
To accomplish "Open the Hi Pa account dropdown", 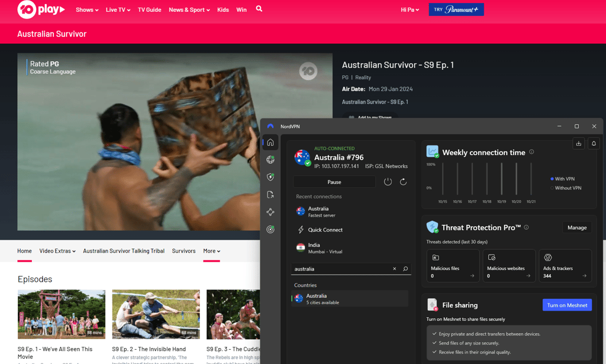I will click(410, 9).
